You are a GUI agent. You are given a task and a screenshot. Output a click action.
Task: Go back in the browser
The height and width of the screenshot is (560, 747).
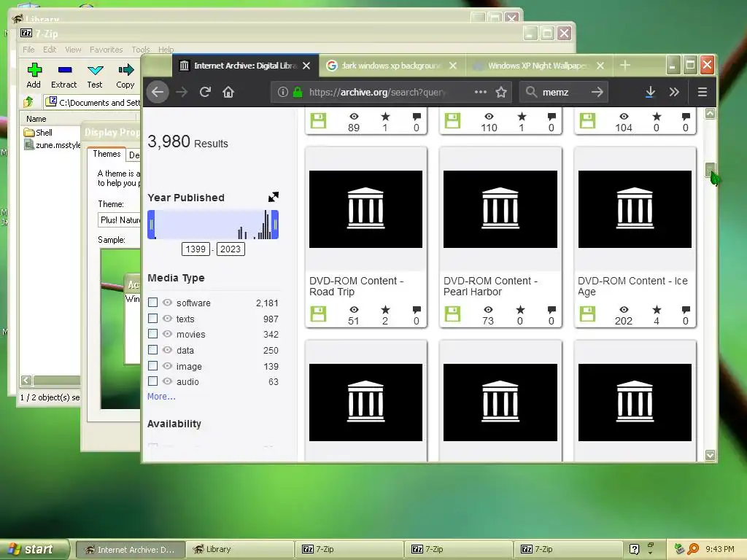(158, 92)
